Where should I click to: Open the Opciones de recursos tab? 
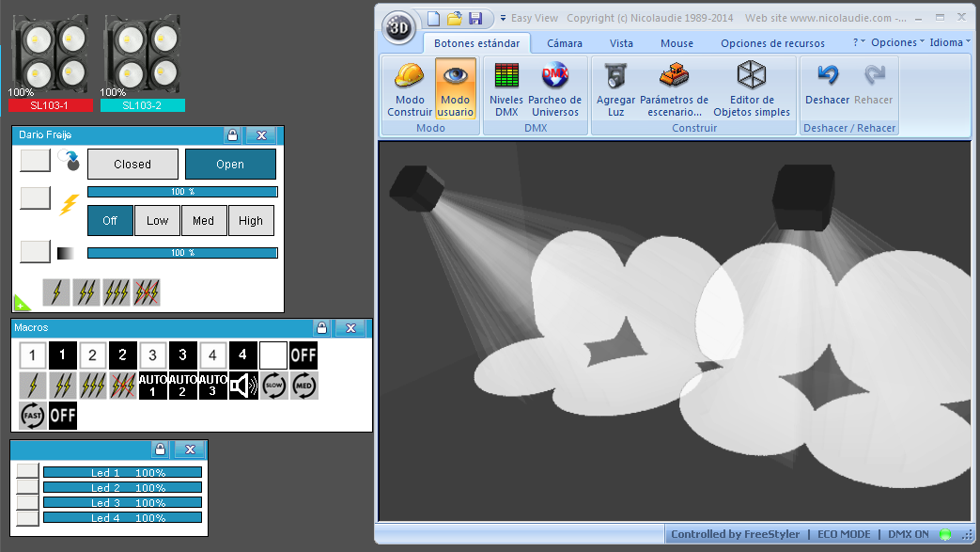(x=772, y=43)
